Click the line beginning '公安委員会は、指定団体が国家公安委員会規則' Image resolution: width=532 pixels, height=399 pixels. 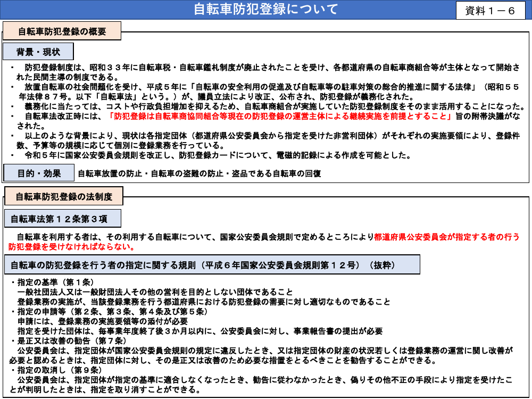tap(261, 355)
